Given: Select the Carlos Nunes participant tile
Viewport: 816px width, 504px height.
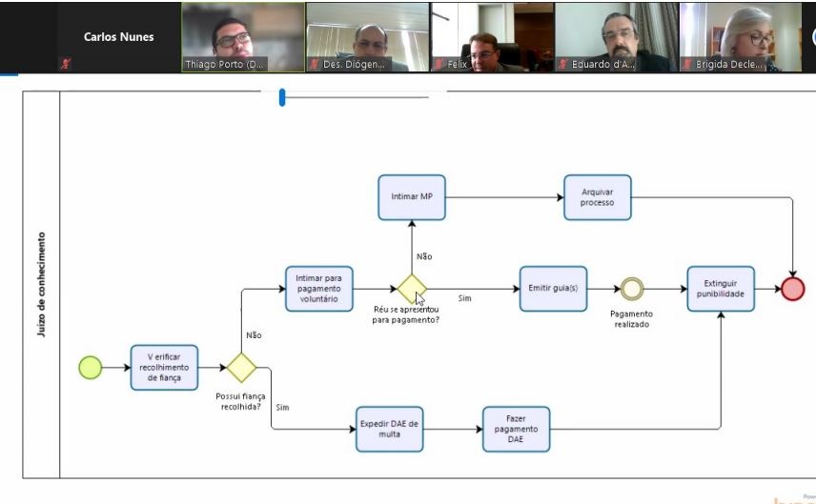Looking at the screenshot, I should click(x=118, y=37).
